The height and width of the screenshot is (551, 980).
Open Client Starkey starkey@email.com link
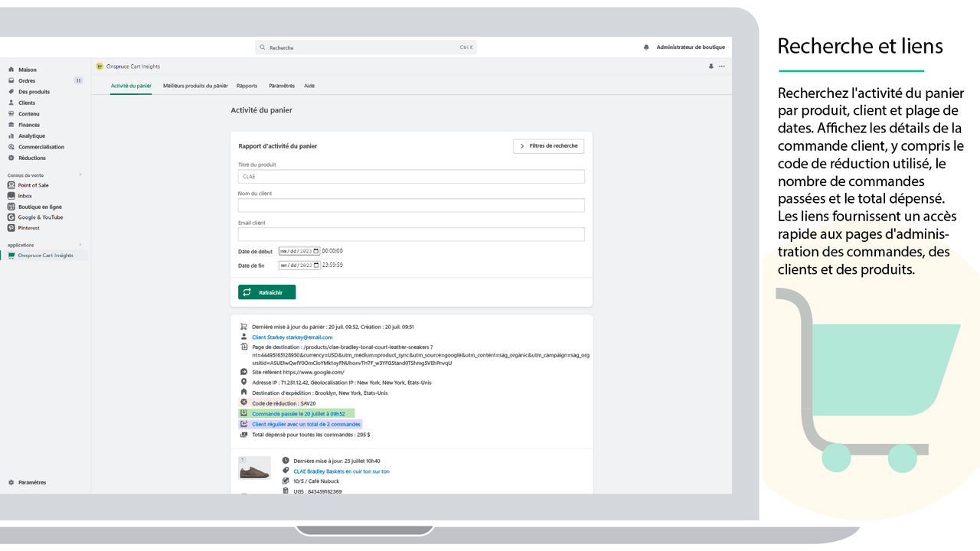(292, 337)
